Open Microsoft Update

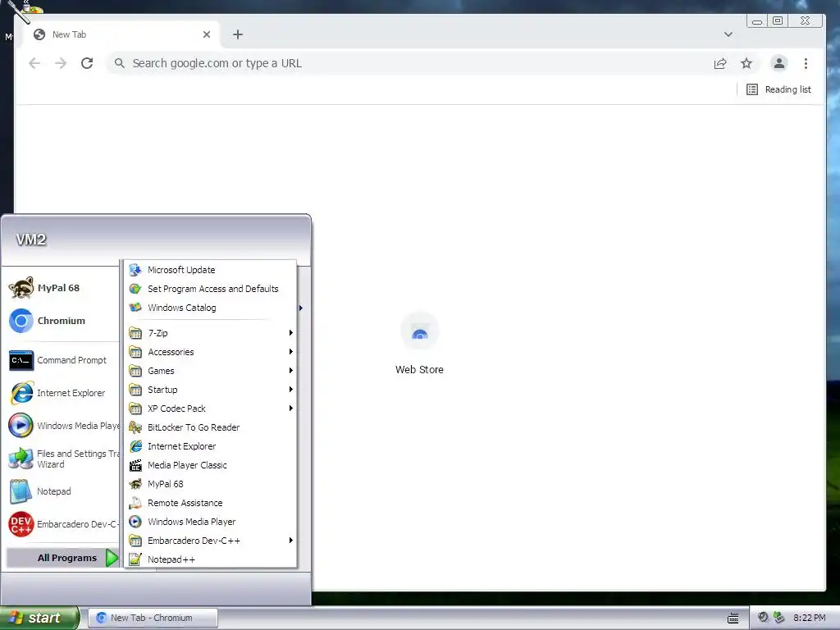(x=210, y=270)
